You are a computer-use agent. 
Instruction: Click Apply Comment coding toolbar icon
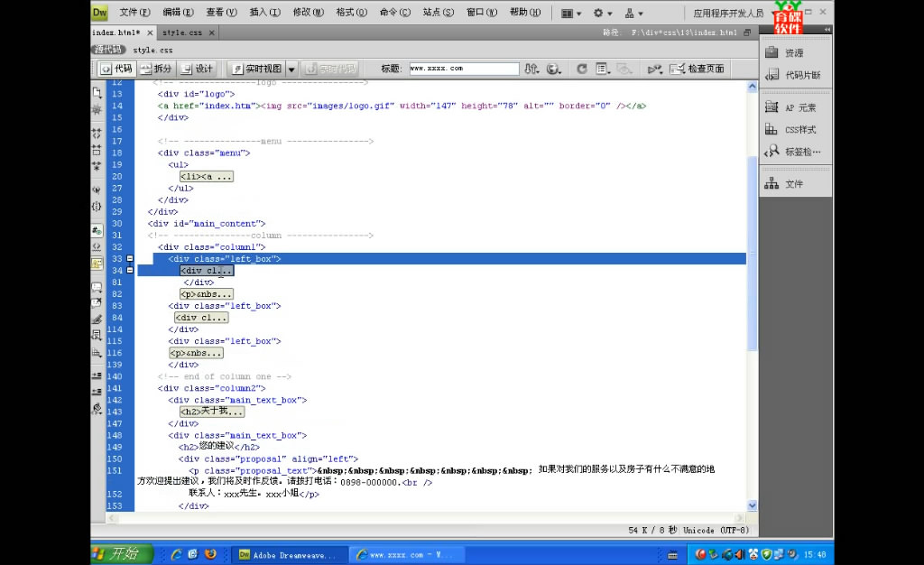(x=97, y=287)
